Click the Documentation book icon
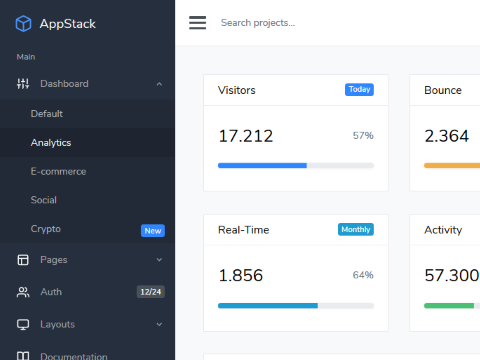480x360 pixels. click(23, 356)
